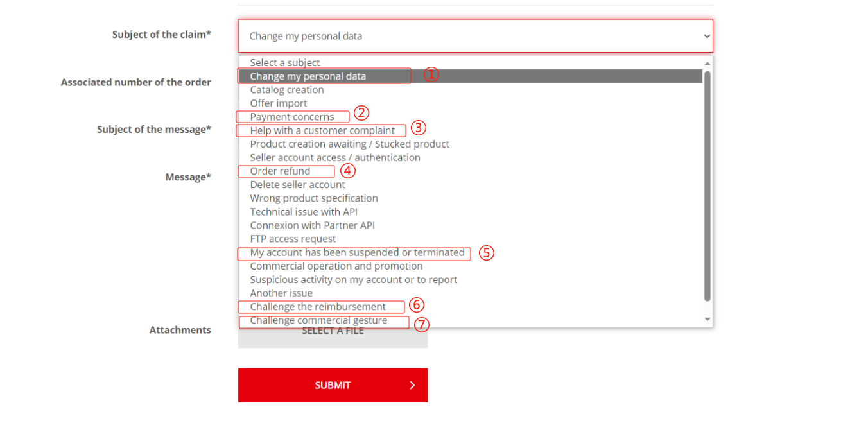This screenshot has width=868, height=423.
Task: Pick 'Product creation awaiting / Stucked product'
Action: coord(349,144)
